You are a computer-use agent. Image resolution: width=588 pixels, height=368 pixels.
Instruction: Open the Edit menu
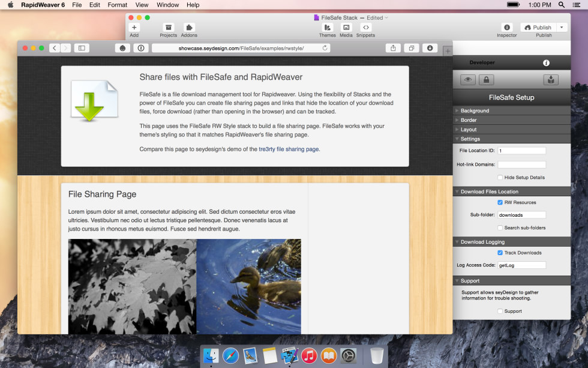(x=95, y=5)
